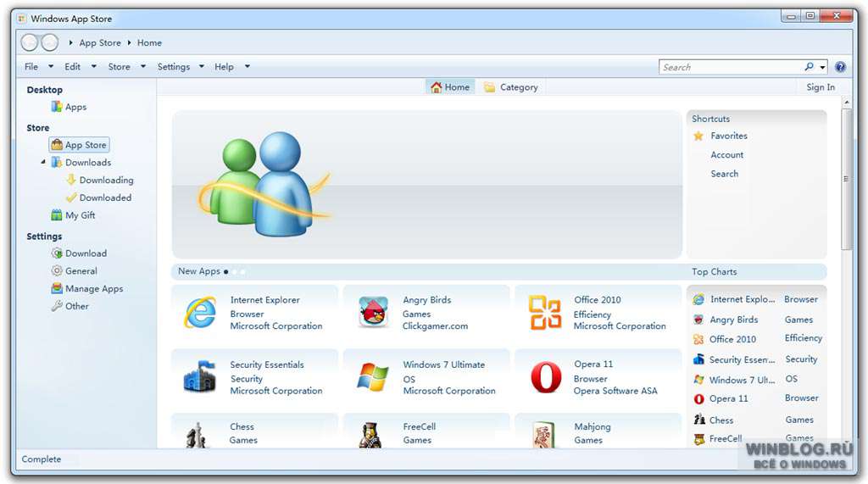
Task: Click the Internet Explorer app icon
Action: tap(200, 312)
